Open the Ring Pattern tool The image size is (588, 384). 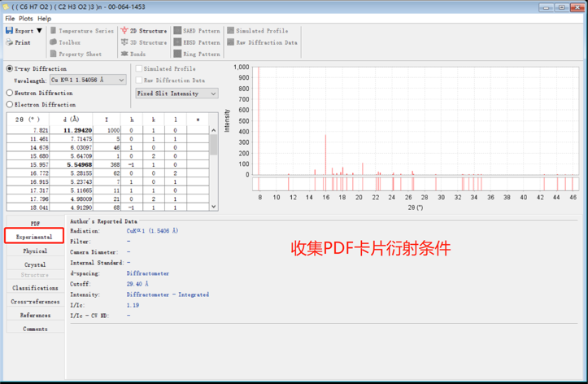click(x=178, y=54)
